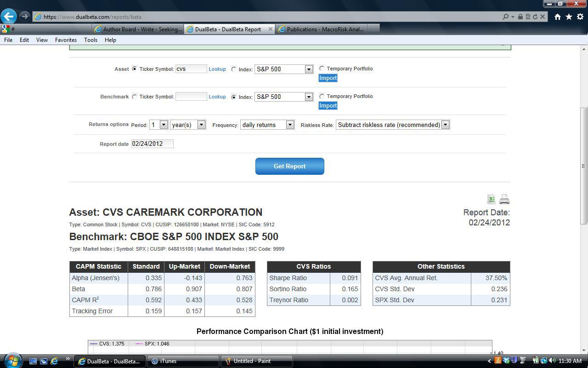Click Lookup link in Benchmark row
The width and height of the screenshot is (588, 368).
[x=217, y=97]
